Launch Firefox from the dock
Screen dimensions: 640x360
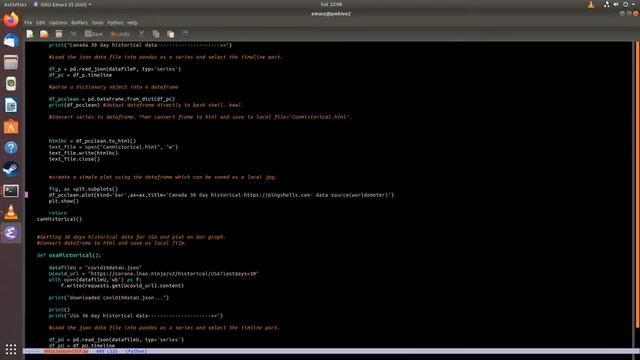(x=11, y=20)
